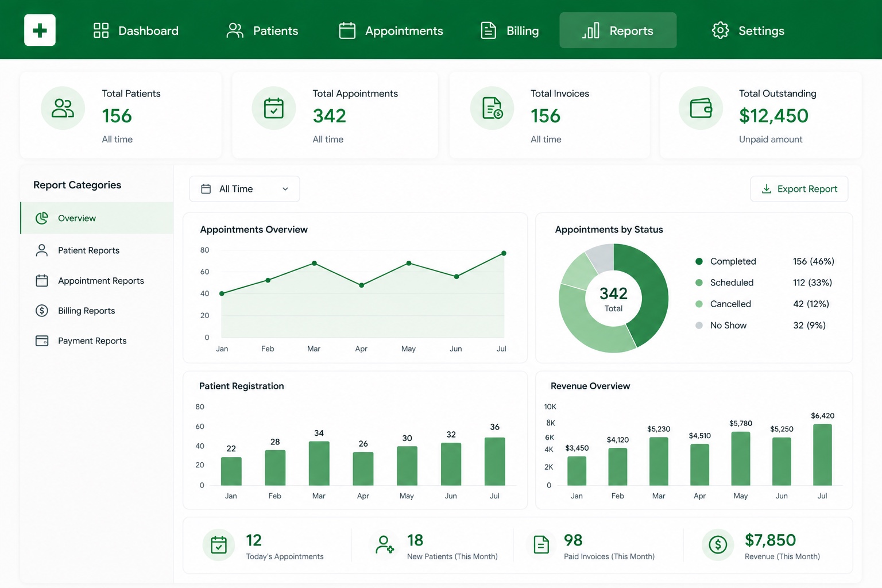Click the '112 (33%)' scheduled value
882x588 pixels.
click(813, 283)
